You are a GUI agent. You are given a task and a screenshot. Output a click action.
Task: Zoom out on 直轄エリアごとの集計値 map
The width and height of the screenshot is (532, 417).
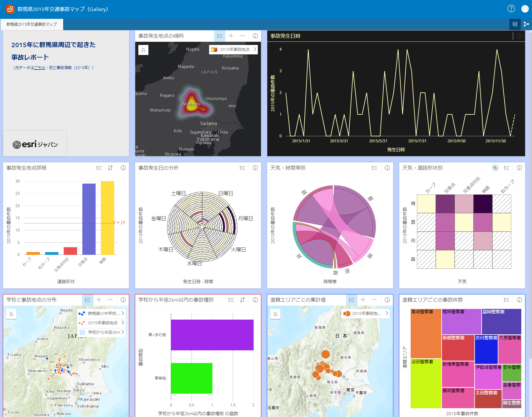click(x=374, y=300)
